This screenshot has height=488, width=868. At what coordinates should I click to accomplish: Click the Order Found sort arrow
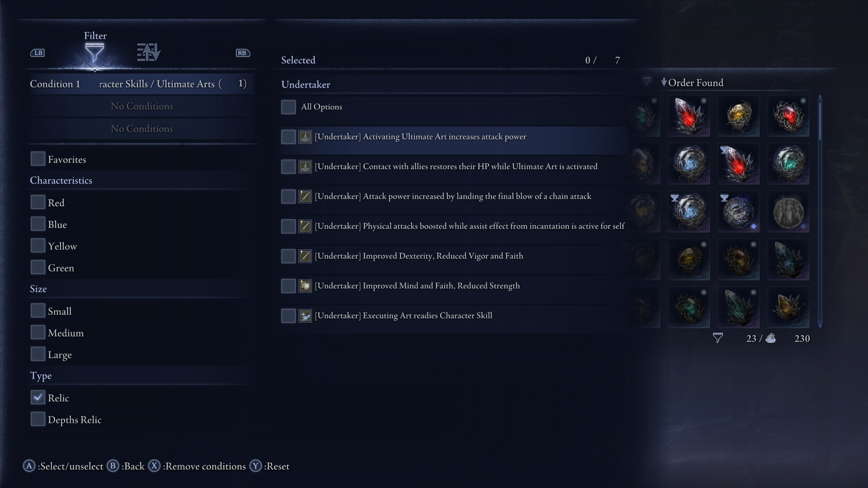[x=664, y=82]
